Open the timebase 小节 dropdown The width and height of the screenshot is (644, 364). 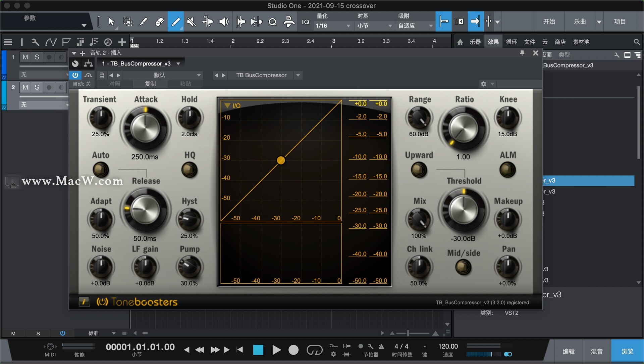point(374,26)
